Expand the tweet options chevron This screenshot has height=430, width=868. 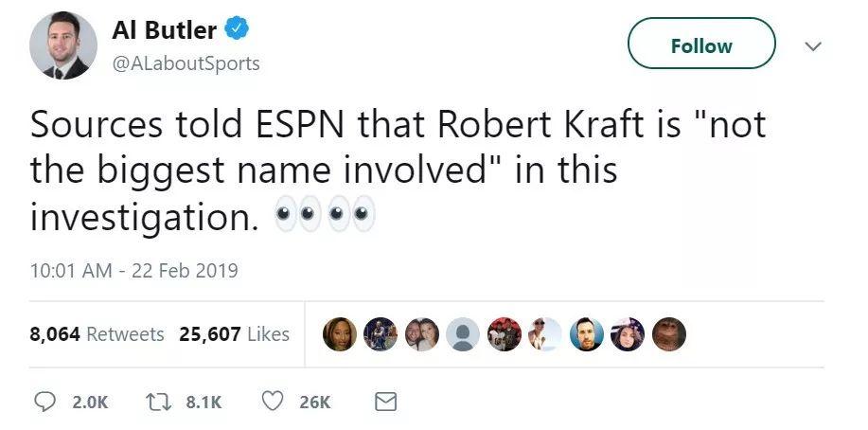812,45
